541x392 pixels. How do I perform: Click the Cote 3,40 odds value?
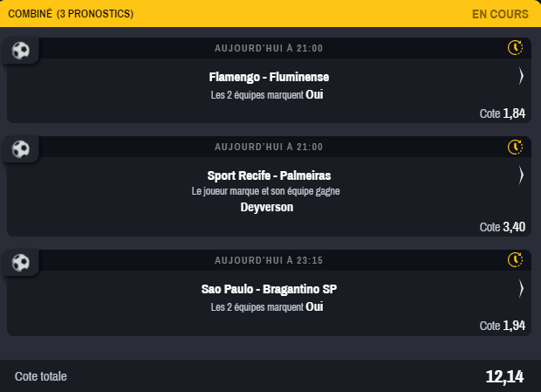(503, 227)
